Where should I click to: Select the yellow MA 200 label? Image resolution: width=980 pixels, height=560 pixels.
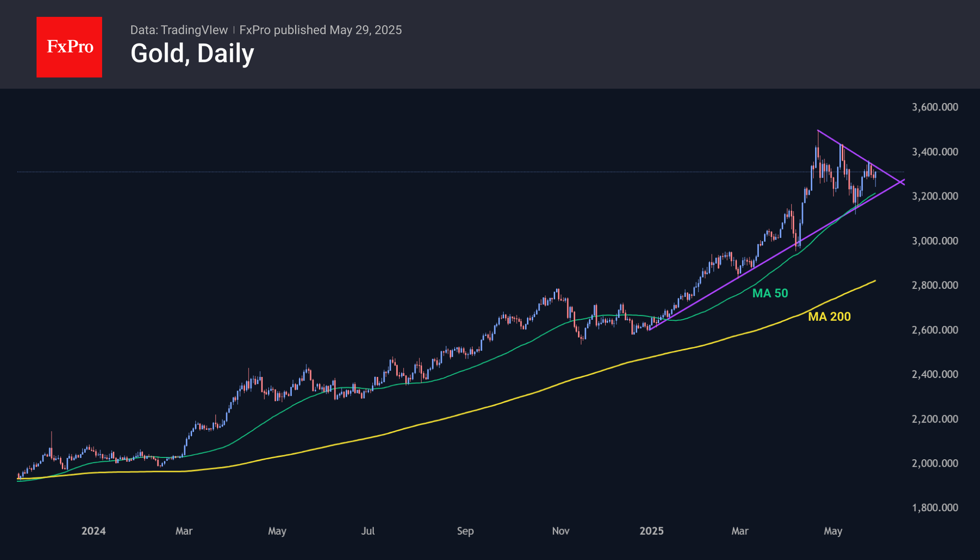pos(829,317)
